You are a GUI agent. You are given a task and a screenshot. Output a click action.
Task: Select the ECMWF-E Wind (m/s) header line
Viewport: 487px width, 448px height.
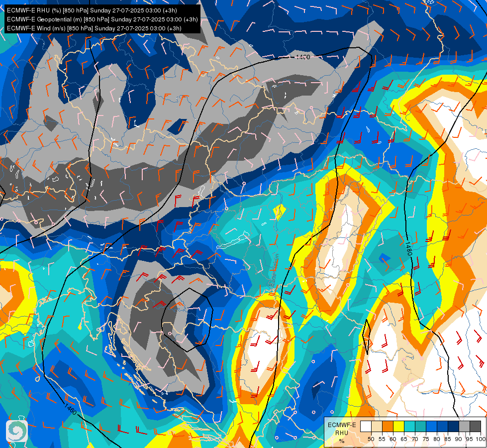pyautogui.click(x=94, y=28)
